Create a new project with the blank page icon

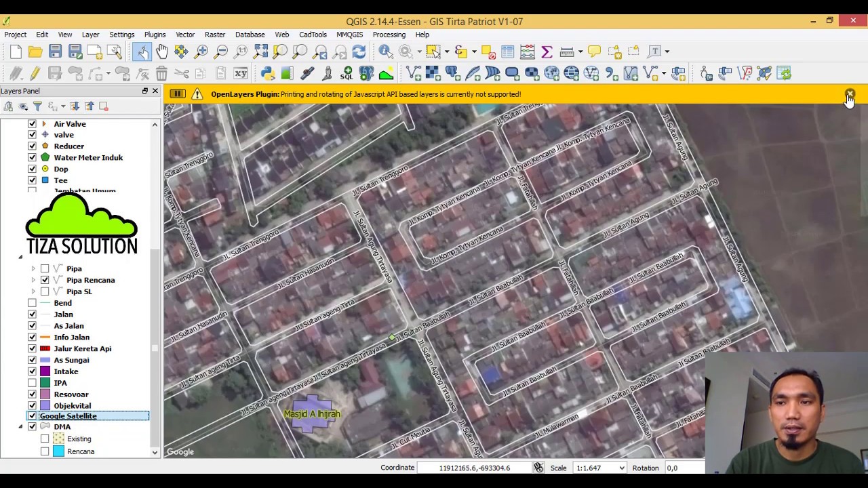(16, 52)
